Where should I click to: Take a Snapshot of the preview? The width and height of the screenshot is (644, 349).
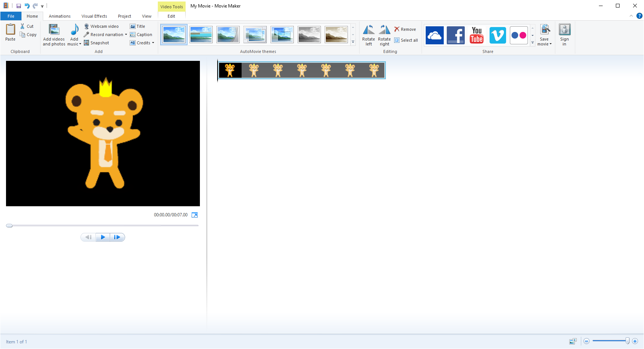pos(97,43)
